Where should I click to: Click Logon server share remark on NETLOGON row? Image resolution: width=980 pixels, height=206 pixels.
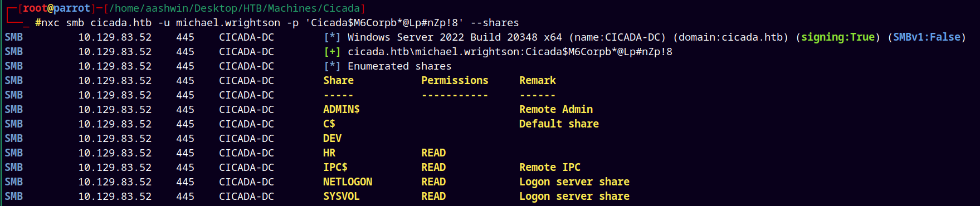pyautogui.click(x=574, y=182)
